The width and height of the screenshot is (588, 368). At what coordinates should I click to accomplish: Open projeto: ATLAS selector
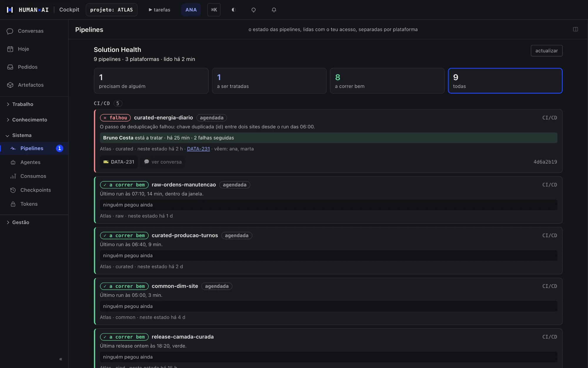[x=111, y=10]
